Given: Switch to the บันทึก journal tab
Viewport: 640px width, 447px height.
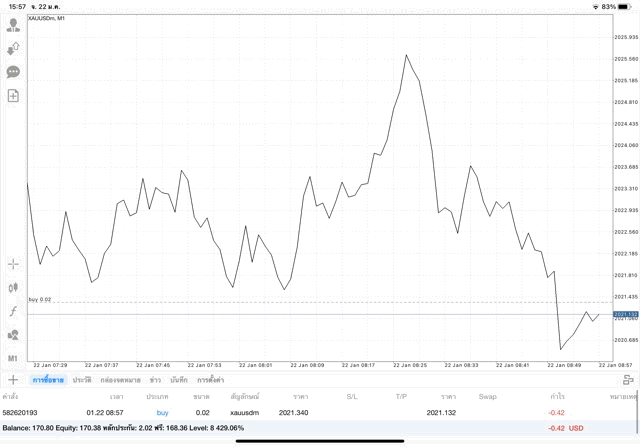Looking at the screenshot, I should pos(179,380).
